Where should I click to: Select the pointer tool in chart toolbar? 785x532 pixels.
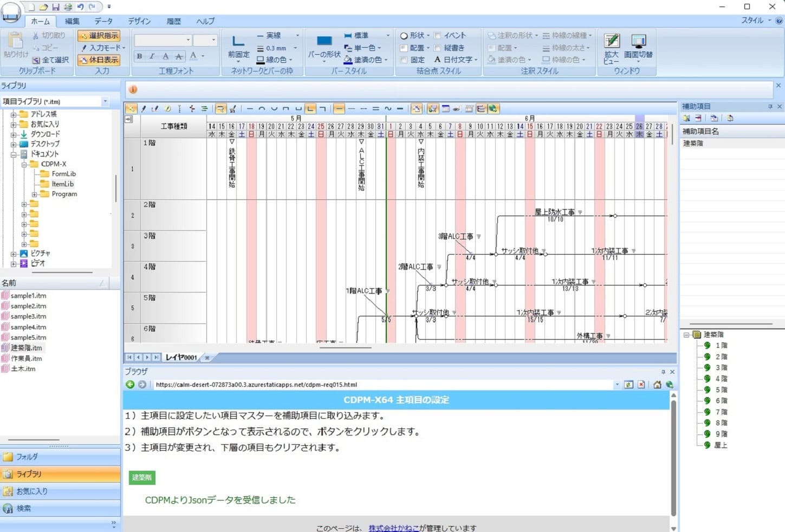coord(131,109)
